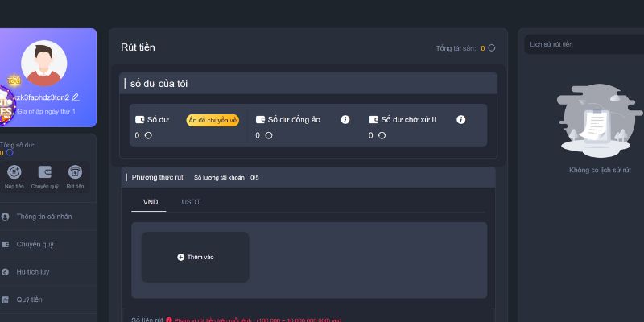The image size is (644, 322).
Task: Refresh the Tổng tài sản total
Action: pos(492,48)
